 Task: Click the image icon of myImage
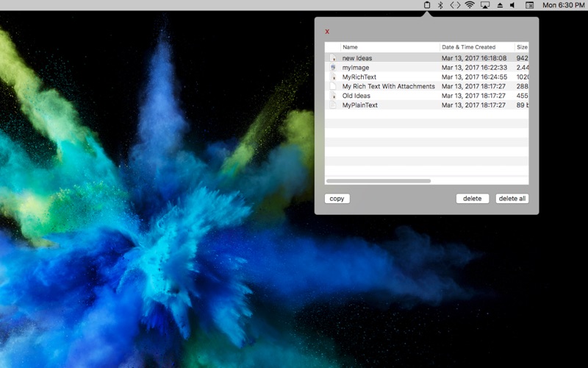[333, 67]
